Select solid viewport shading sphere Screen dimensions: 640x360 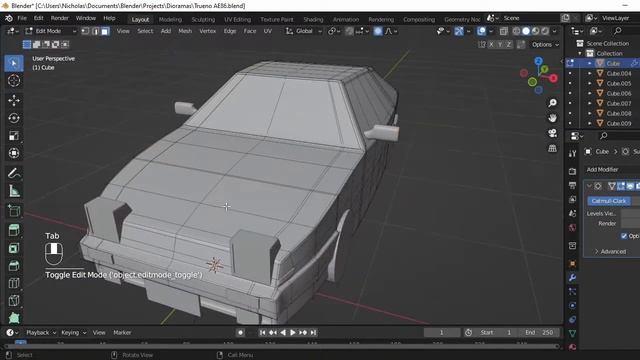click(x=526, y=31)
